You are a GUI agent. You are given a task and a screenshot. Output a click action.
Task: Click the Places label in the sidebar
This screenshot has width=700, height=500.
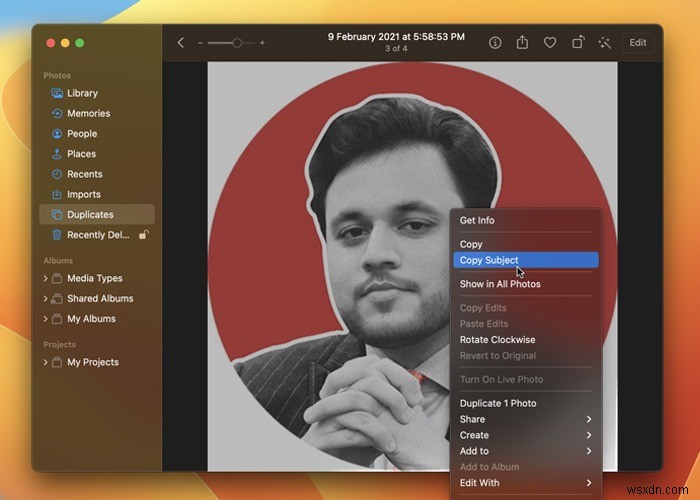point(81,154)
